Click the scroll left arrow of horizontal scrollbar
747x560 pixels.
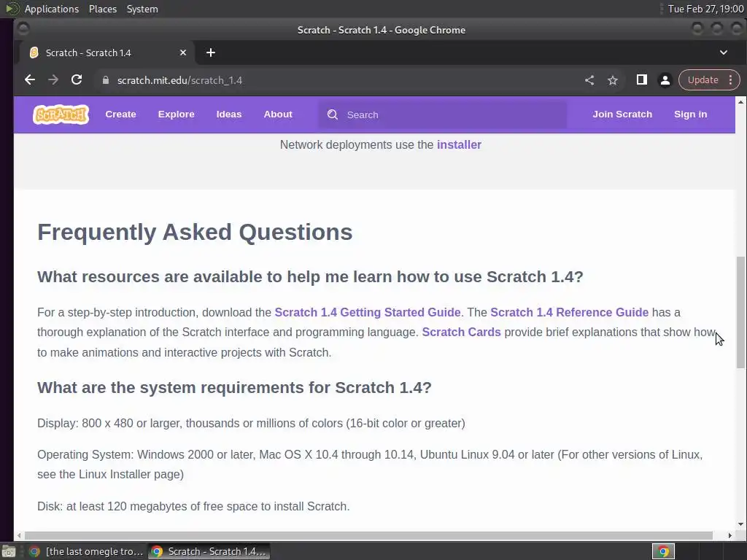coord(19,535)
